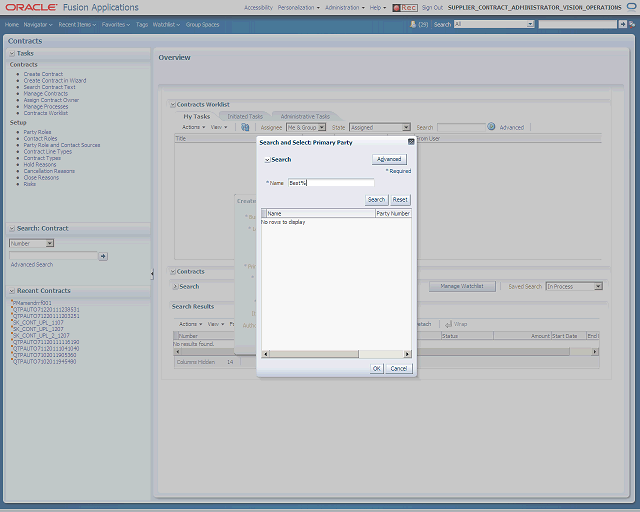Screen dimensions: 640x512
Task: Click the dialog results scroll-right arrow
Action: [407, 354]
